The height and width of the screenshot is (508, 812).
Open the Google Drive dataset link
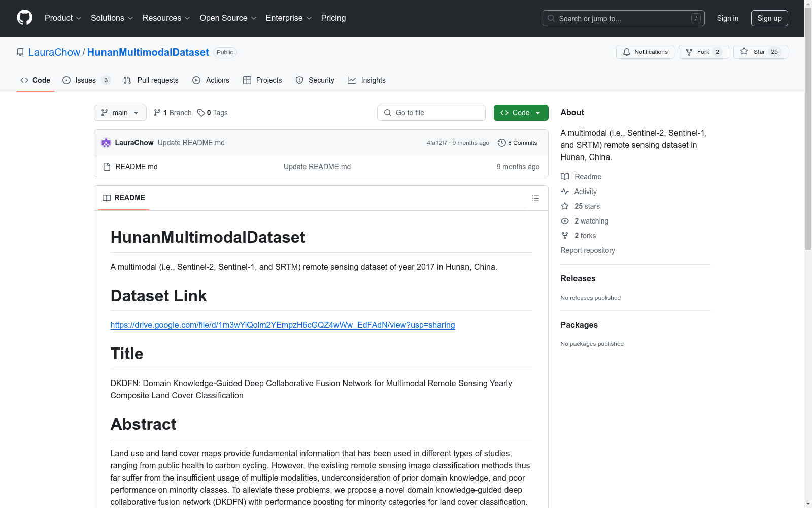[283, 325]
